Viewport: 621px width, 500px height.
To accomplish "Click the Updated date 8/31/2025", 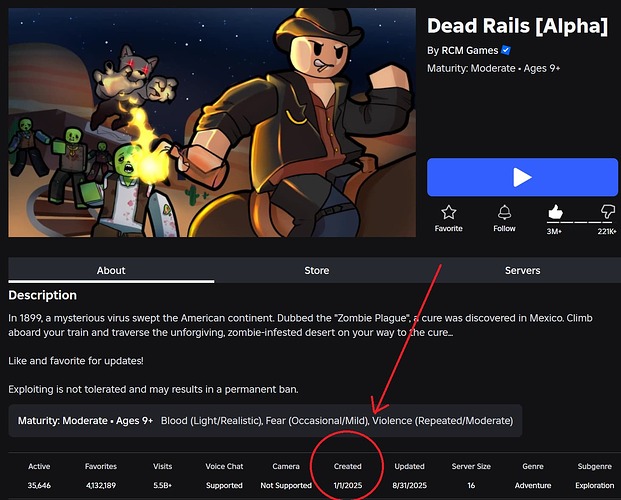I will pyautogui.click(x=410, y=485).
